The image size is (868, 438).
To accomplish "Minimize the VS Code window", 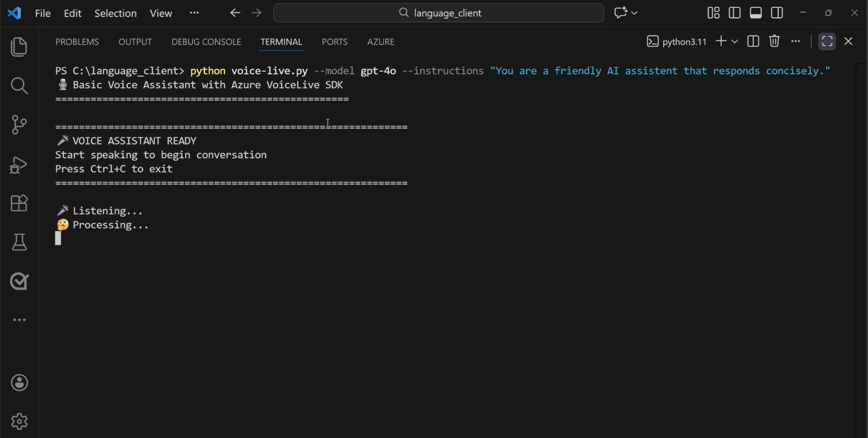I will coord(803,13).
